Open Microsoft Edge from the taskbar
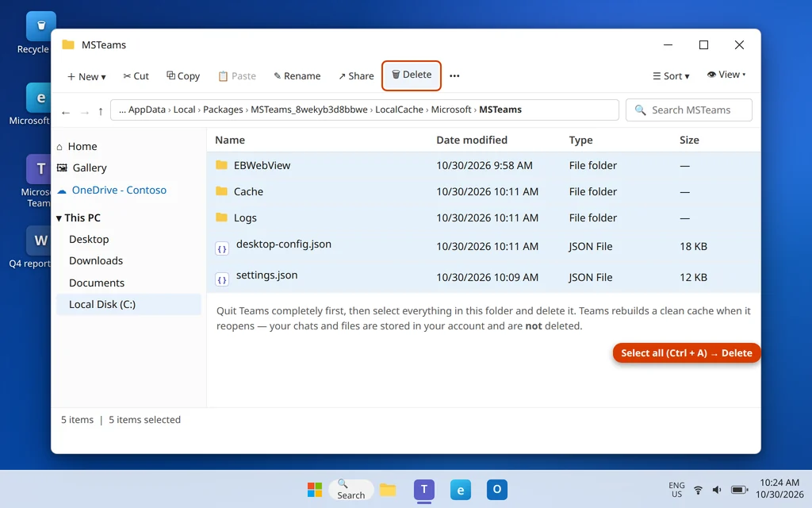 (x=461, y=490)
